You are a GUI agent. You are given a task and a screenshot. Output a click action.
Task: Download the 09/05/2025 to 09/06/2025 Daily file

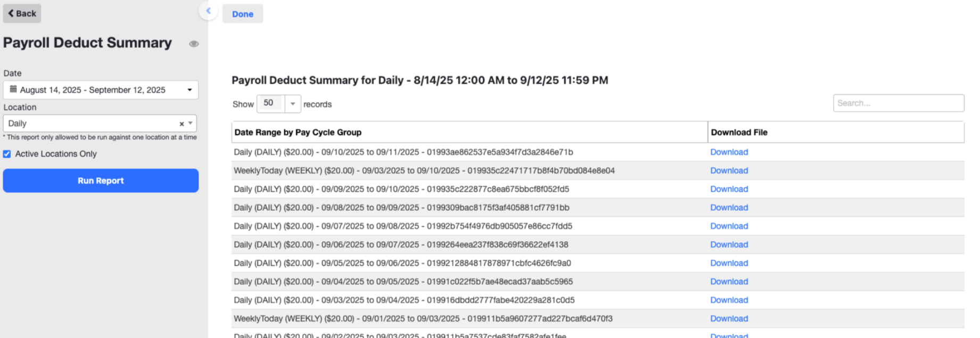729,263
